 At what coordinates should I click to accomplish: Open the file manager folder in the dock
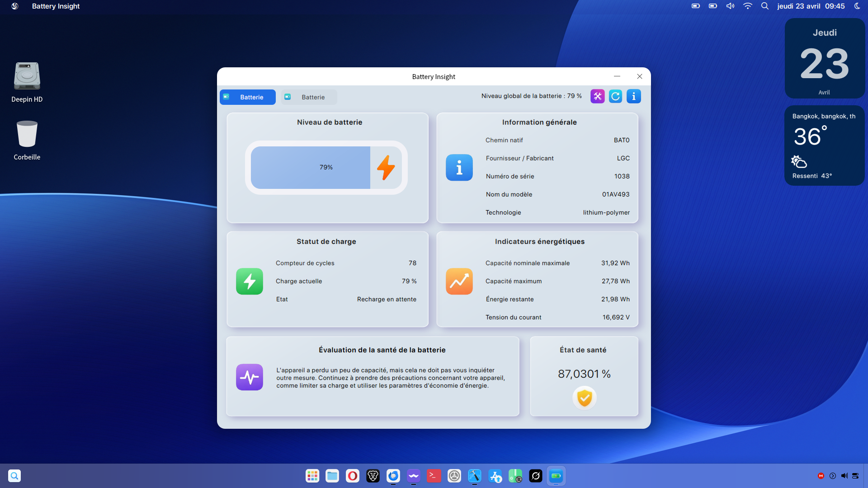332,476
